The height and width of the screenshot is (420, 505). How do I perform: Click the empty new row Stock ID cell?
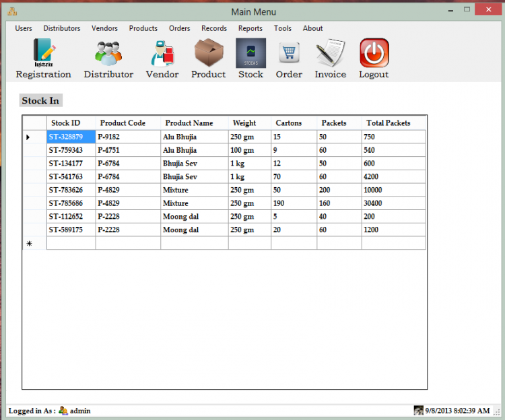[x=71, y=243]
